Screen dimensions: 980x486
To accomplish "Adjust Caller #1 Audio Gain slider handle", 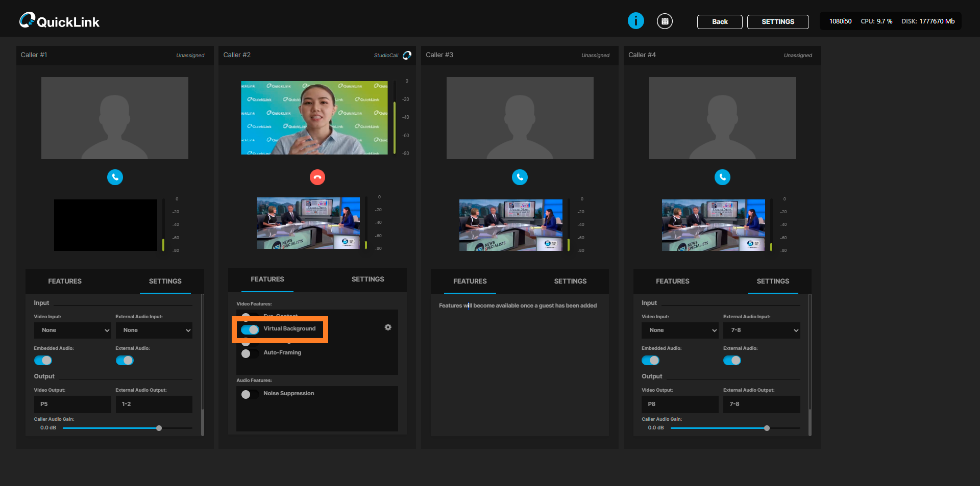I will pos(159,428).
